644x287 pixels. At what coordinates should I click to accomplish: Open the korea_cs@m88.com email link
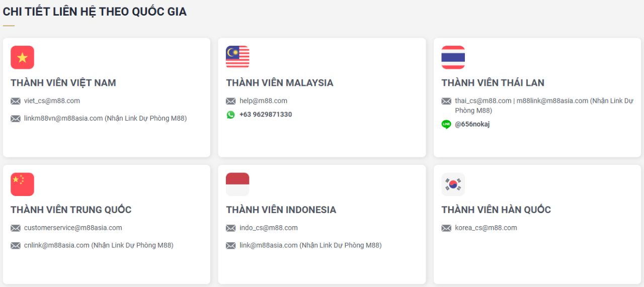click(x=486, y=228)
